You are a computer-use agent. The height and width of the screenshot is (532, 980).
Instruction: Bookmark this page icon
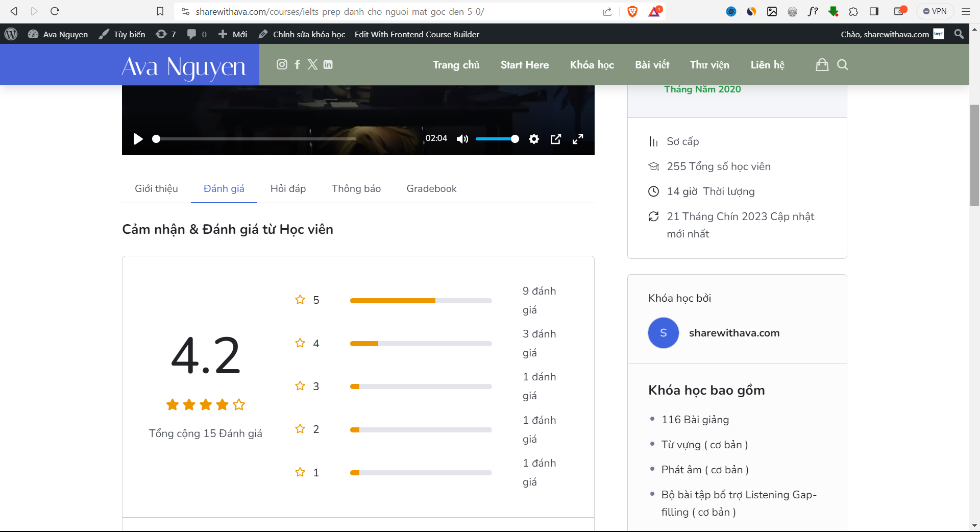coord(160,11)
